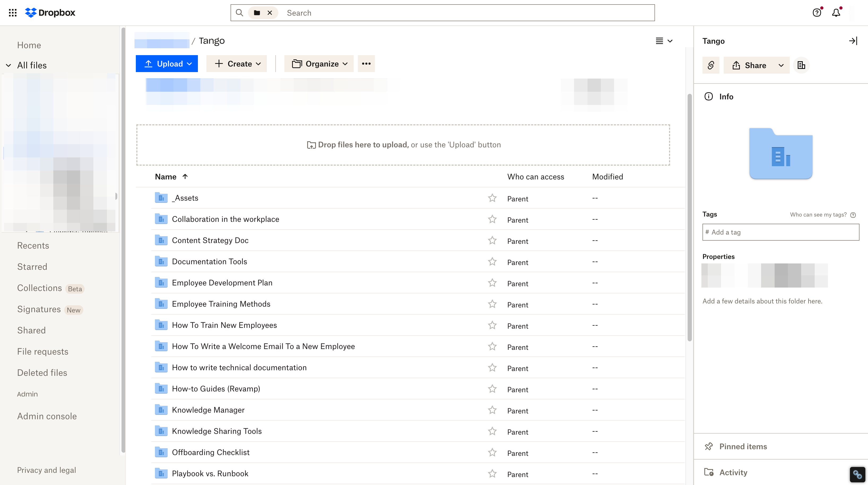Star the Playbook vs. Runbook folder
The width and height of the screenshot is (868, 485).
point(492,474)
